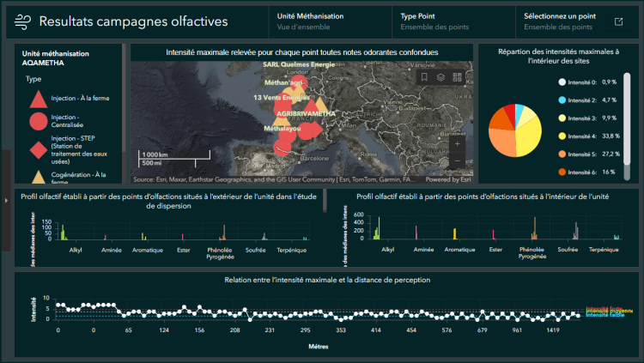Click the external open icon beside Sélectionnez un point
This screenshot has height=363, width=644.
point(618,21)
